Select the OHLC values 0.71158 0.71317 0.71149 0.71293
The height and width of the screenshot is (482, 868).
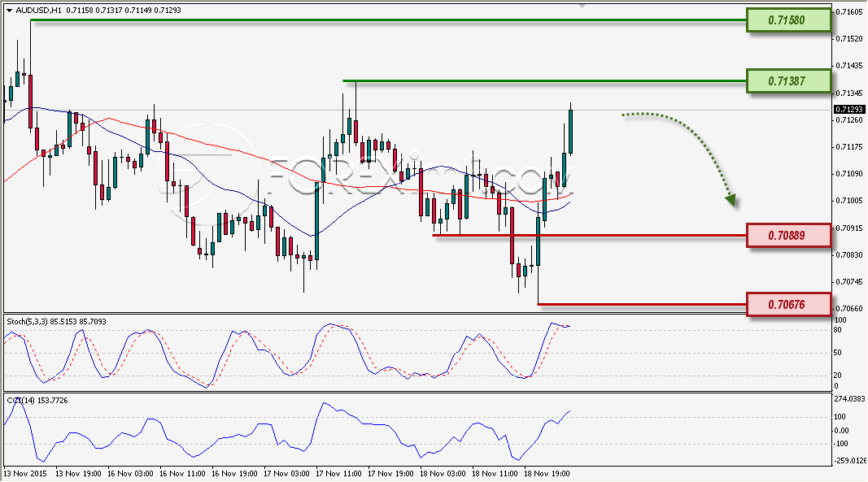[x=124, y=10]
